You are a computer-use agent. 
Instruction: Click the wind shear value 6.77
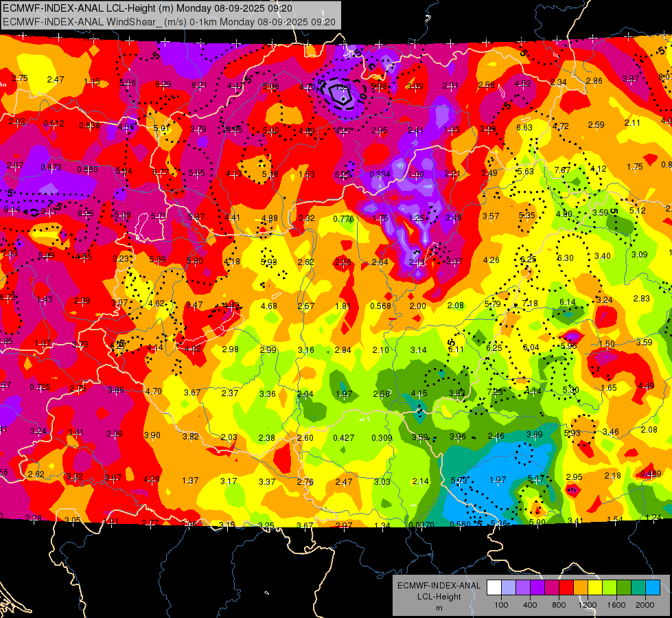tap(161, 172)
